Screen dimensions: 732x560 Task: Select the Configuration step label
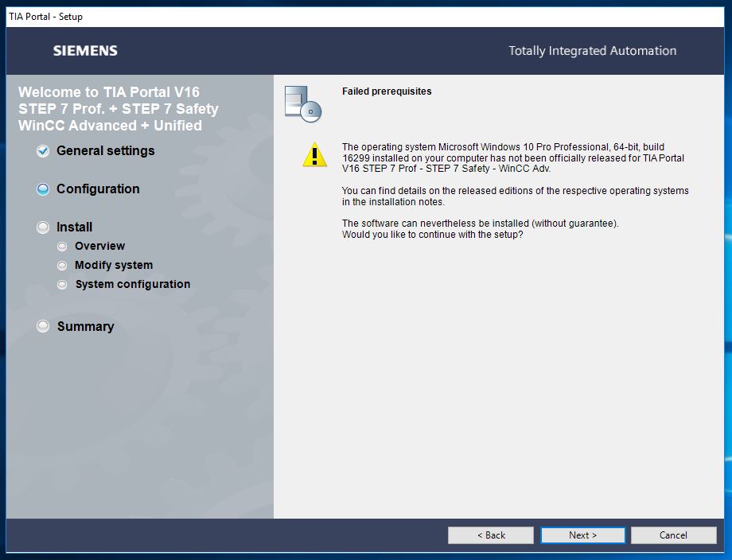[x=98, y=189]
